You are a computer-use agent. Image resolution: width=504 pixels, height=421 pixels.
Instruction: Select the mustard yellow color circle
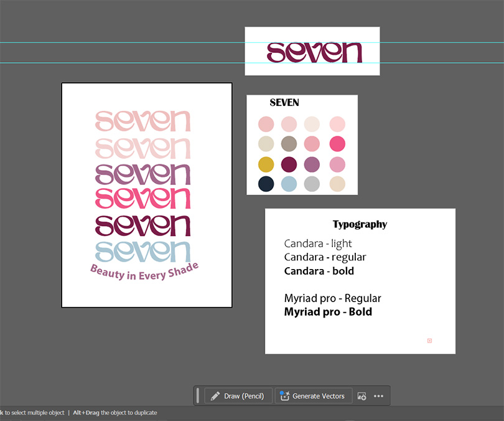point(266,164)
